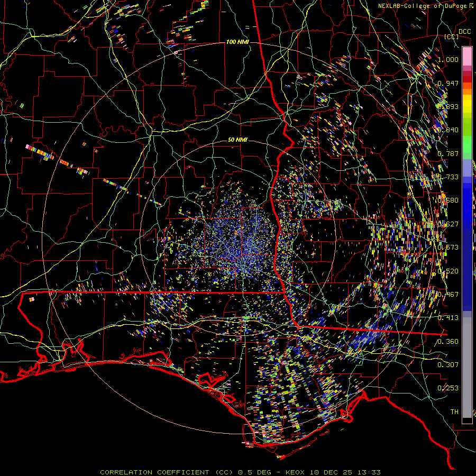Click "0.5 DEG" tilt text in caption
Viewport: 476px width, 476px height.
coord(254,472)
